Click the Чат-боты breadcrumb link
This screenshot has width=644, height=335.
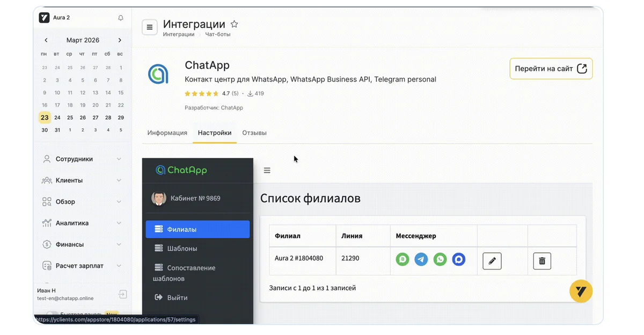pos(218,34)
